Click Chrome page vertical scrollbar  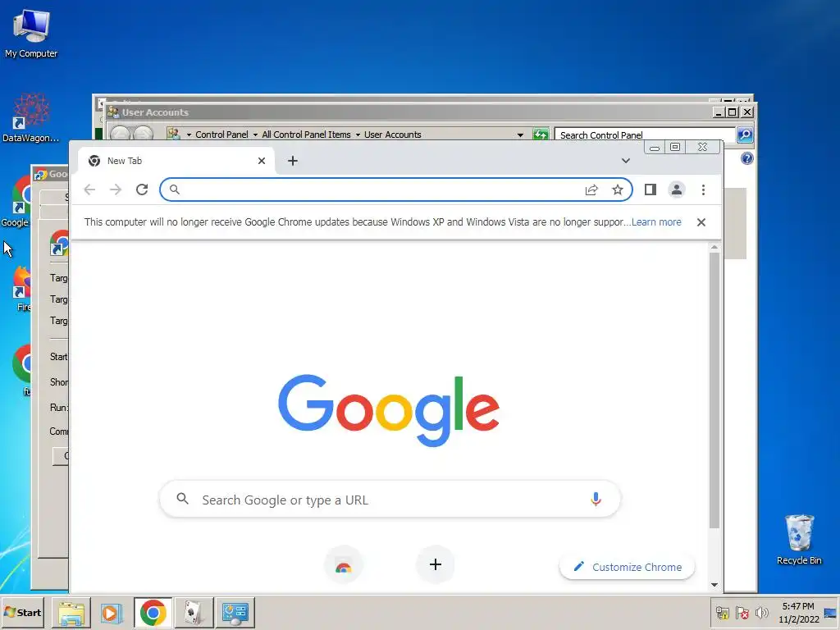point(714,391)
